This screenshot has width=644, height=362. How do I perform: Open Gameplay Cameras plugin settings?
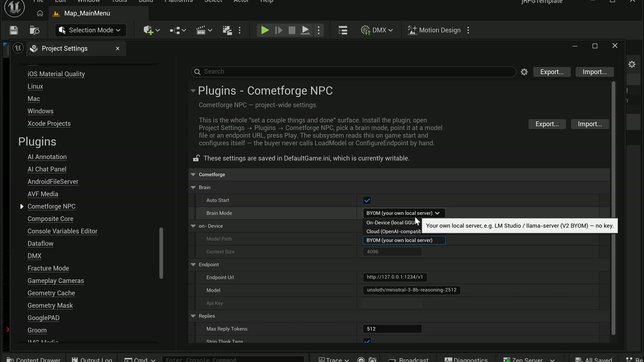coord(55,281)
